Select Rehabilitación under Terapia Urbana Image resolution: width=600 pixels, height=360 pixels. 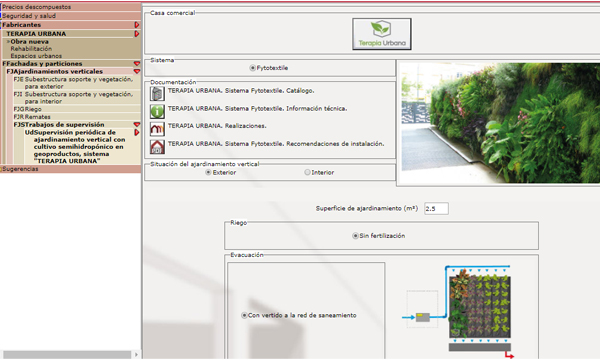pyautogui.click(x=31, y=49)
